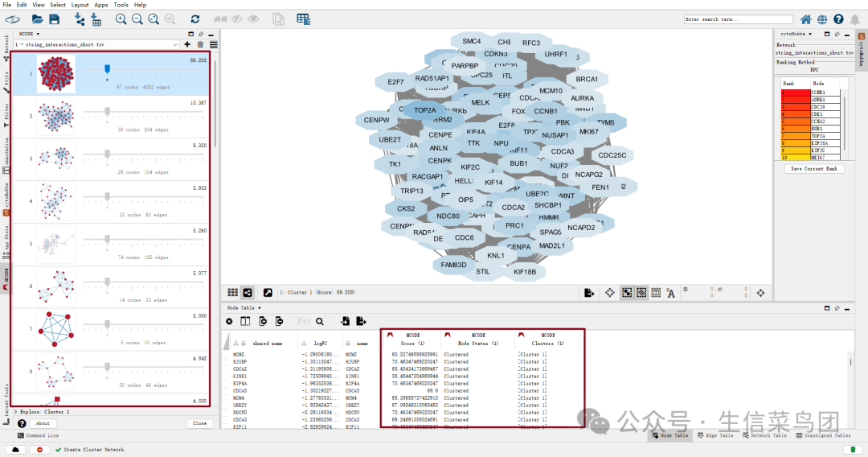Fit network content to window icon
Screen dimensions: 868x457
(154, 19)
